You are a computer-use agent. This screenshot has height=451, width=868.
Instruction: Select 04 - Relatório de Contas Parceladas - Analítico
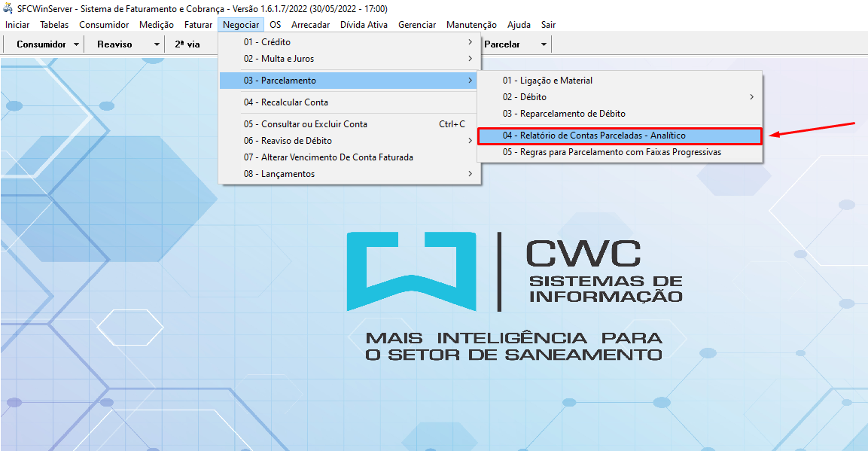[x=594, y=136]
